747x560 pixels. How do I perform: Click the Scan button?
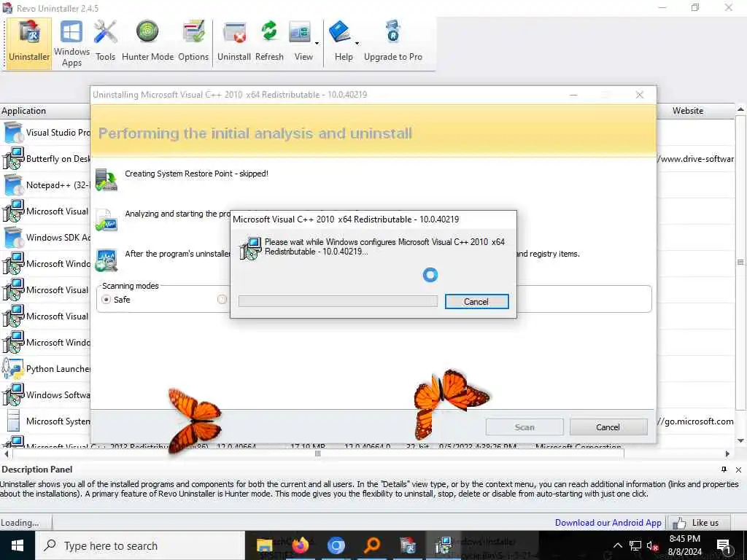[525, 427]
